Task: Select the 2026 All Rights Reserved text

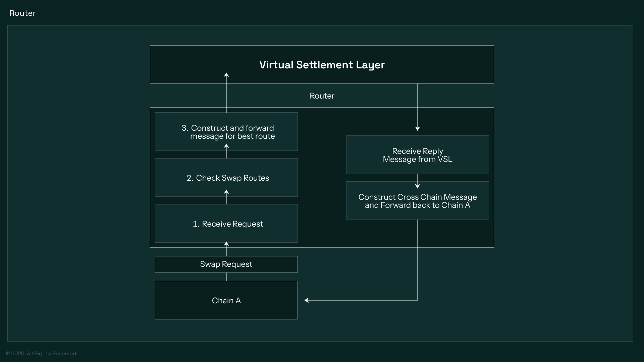Action: (x=42, y=353)
